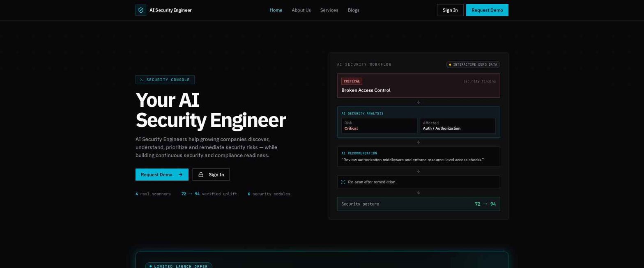This screenshot has width=644, height=268.
Task: Click the Re-scan after remediation row
Action: point(419,182)
